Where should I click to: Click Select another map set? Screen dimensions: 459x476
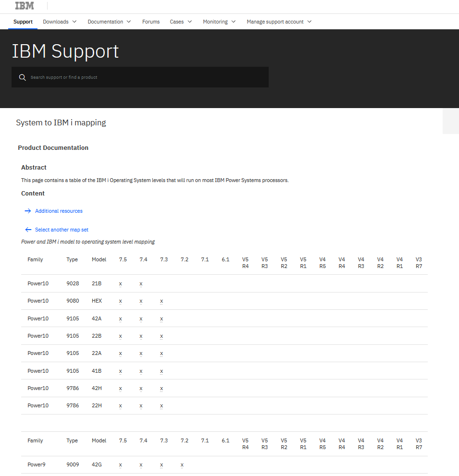(x=62, y=229)
